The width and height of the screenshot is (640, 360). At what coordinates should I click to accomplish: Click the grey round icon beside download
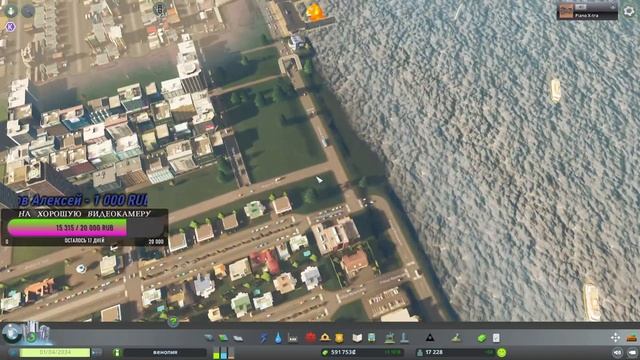click(28, 11)
